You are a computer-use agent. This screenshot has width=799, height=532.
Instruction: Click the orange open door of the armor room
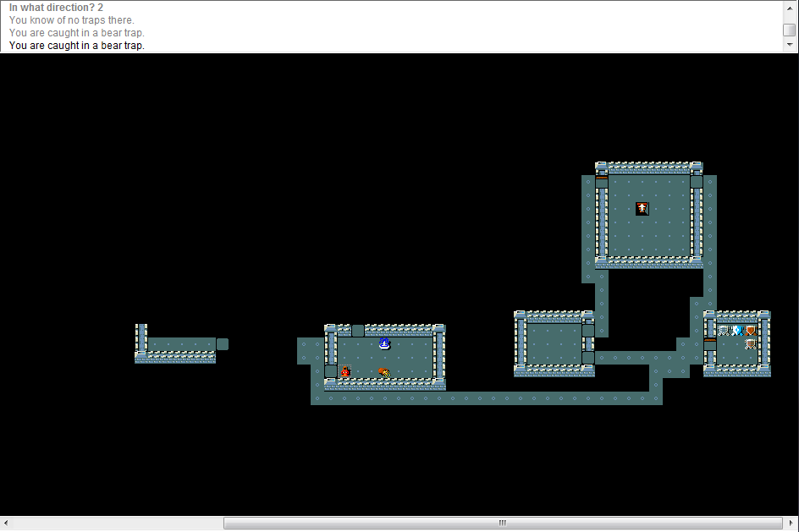(x=710, y=344)
